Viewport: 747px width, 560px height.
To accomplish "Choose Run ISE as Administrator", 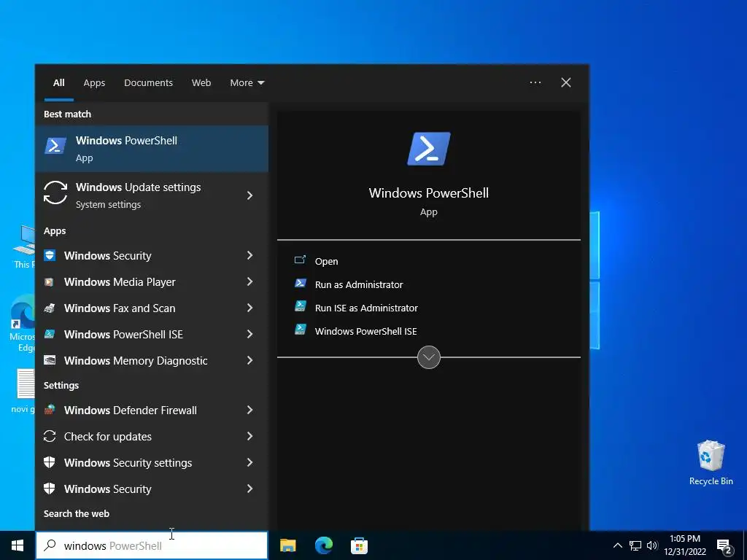I will click(x=366, y=308).
